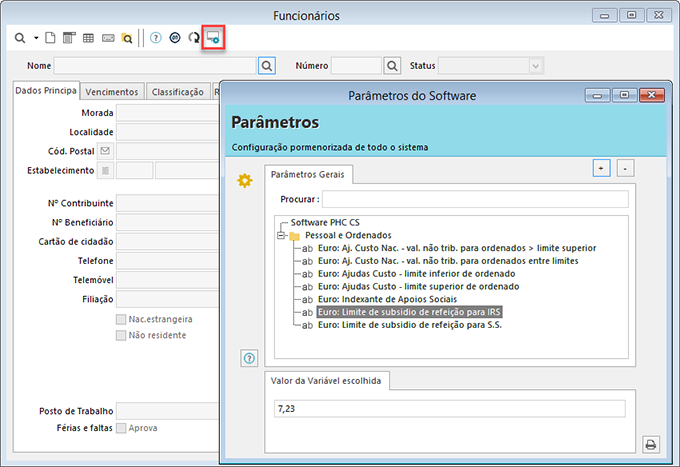Select Limite de subsídio de refeição para IRS
Screen dimensions: 680x467
[x=409, y=312]
